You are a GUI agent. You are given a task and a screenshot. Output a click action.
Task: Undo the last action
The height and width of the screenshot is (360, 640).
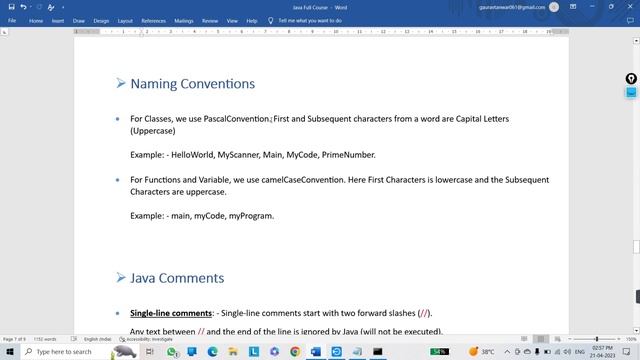[23, 7]
